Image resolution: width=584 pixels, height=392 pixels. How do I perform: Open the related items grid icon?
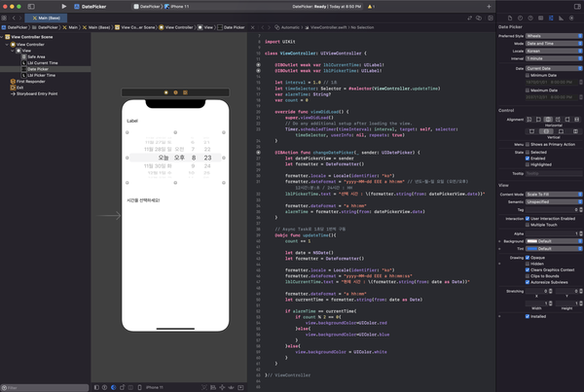4,18
